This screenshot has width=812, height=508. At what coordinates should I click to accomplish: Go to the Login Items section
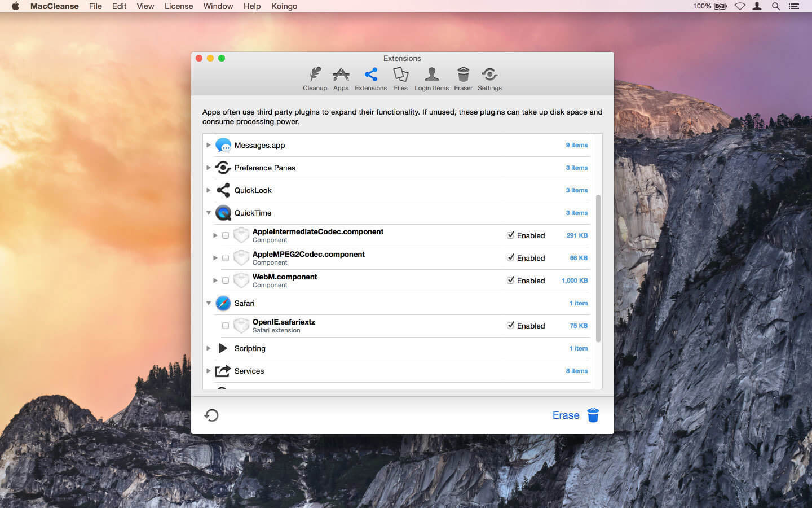coord(431,79)
